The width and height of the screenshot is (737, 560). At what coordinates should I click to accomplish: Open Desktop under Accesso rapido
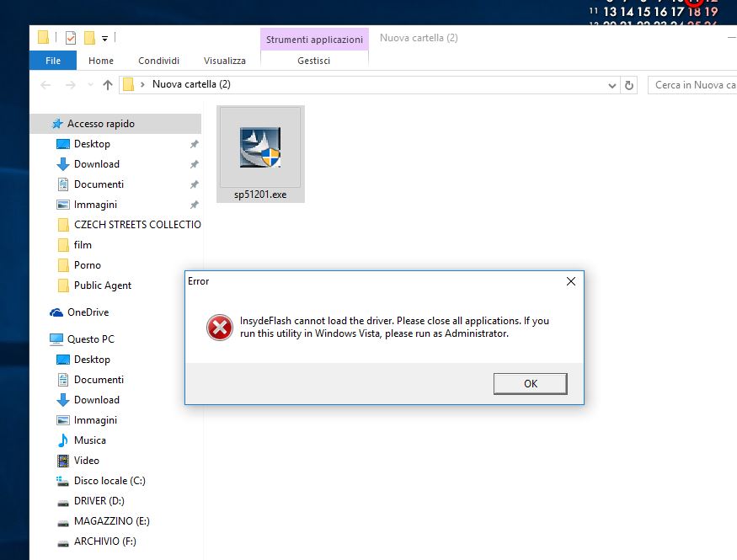(x=92, y=144)
